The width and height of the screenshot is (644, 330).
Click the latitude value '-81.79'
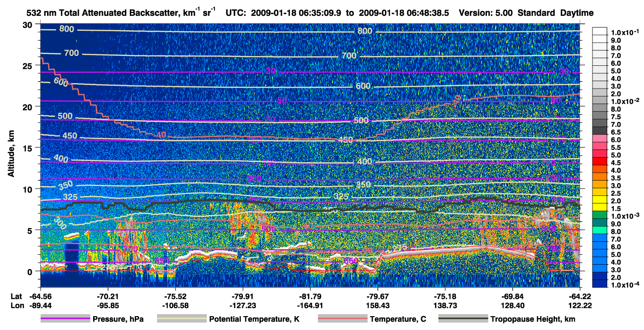point(310,296)
